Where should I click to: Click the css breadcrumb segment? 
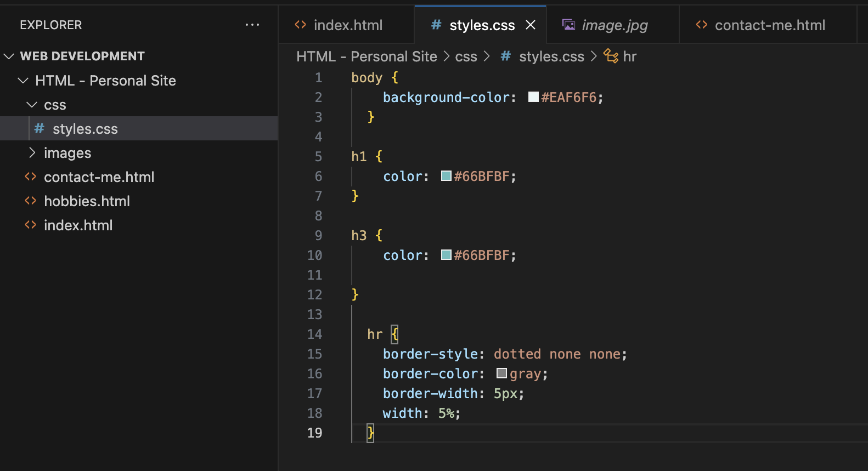click(466, 57)
